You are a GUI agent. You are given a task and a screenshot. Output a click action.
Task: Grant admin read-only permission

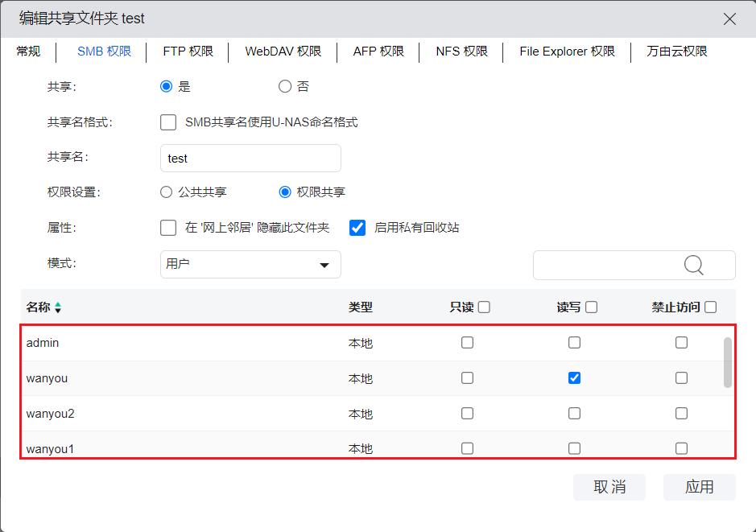467,343
